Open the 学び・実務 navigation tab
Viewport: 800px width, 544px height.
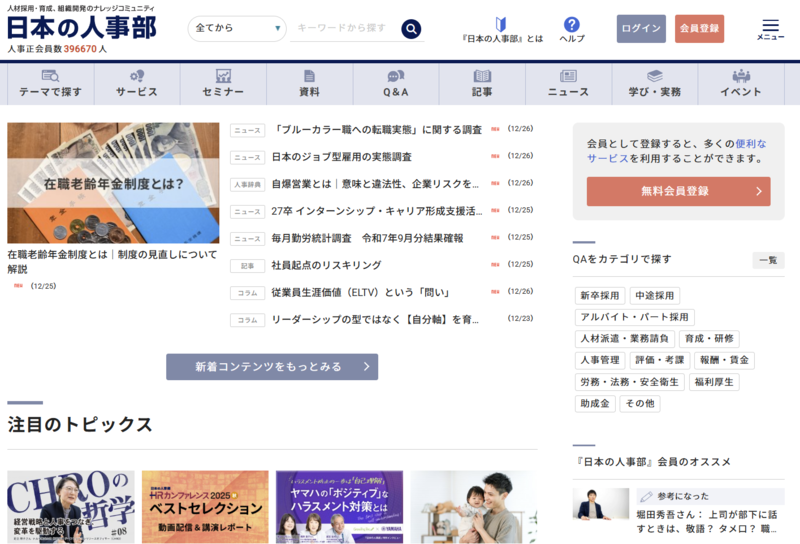654,84
